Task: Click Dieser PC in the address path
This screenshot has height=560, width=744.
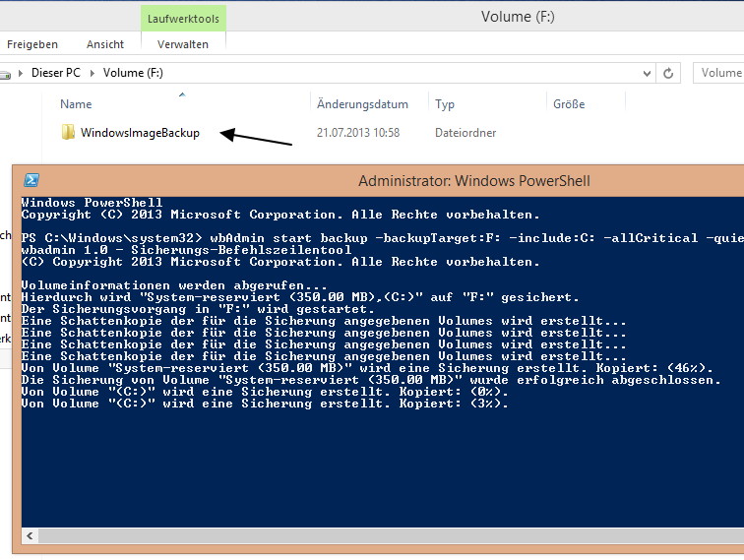Action: 55,73
